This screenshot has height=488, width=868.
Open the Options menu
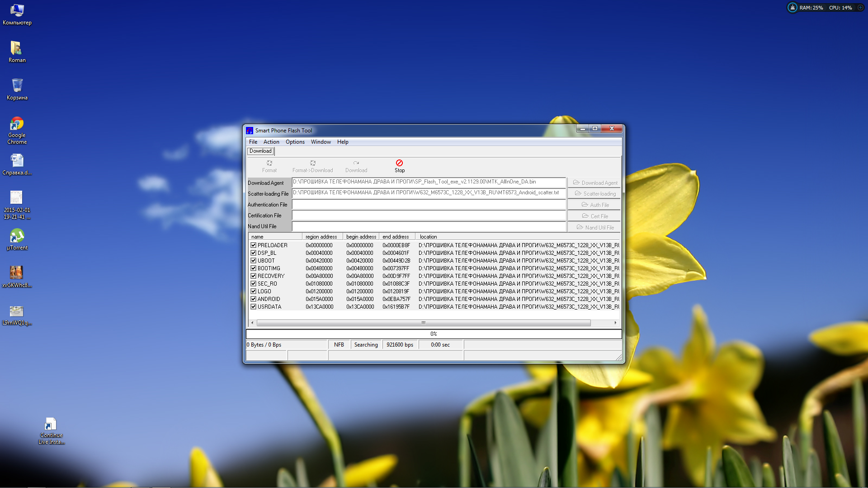(x=295, y=142)
